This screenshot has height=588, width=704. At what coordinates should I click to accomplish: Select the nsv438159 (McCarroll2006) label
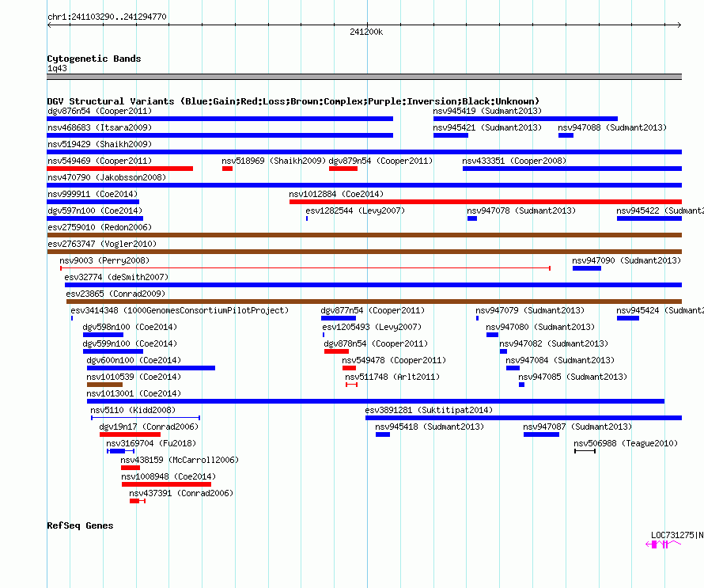coord(180,460)
